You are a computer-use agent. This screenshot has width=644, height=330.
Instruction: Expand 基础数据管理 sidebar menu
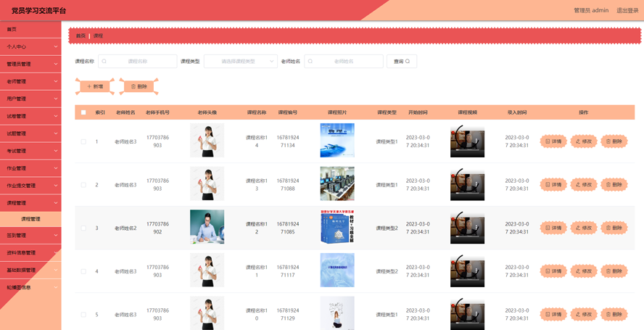point(30,270)
